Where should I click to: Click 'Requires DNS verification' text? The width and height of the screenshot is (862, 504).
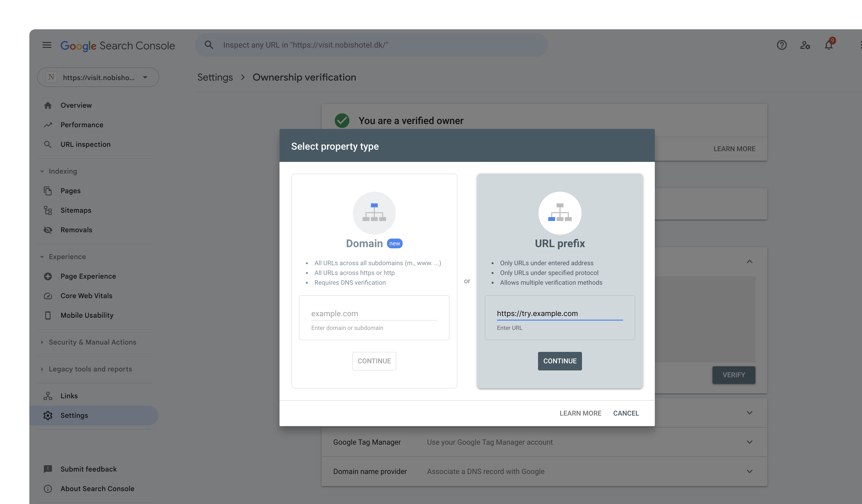tap(350, 283)
